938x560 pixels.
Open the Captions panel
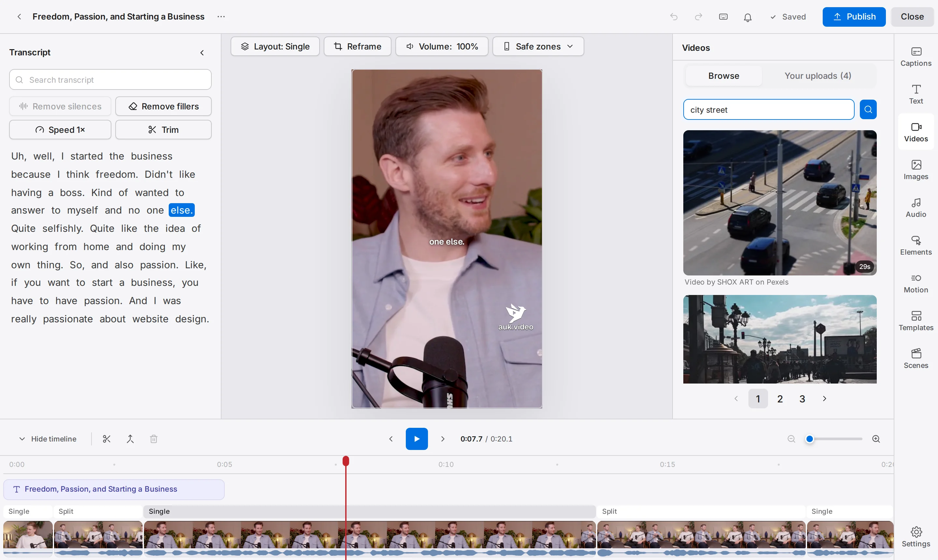(916, 57)
